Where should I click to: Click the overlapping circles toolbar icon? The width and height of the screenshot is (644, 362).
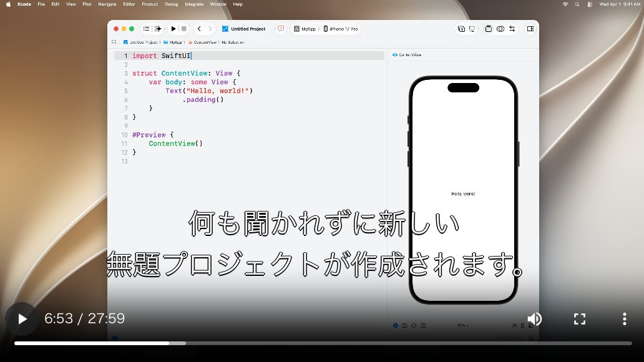coord(500,29)
